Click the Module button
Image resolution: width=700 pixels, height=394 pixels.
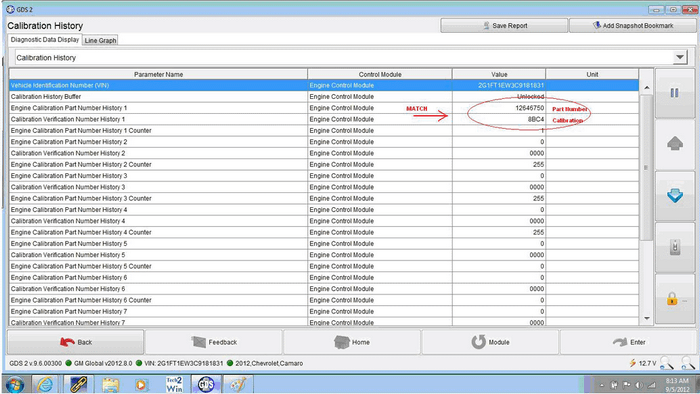490,342
